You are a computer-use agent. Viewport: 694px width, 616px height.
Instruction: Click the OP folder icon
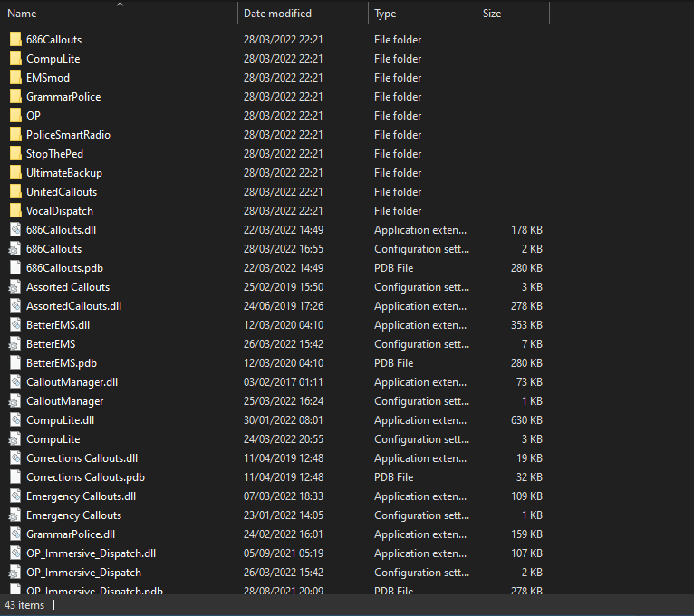(x=15, y=116)
